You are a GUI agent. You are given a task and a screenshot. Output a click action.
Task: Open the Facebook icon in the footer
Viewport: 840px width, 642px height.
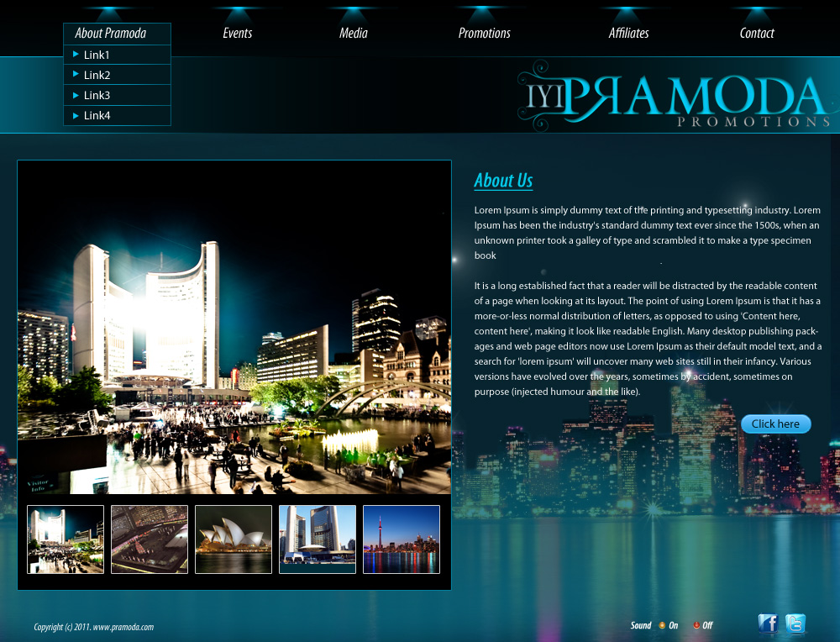pyautogui.click(x=769, y=624)
